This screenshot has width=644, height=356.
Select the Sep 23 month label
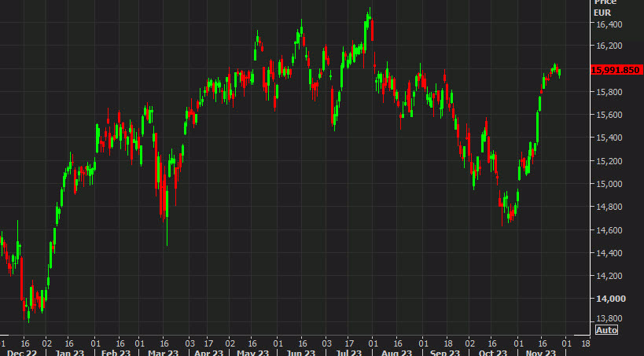[x=445, y=352]
